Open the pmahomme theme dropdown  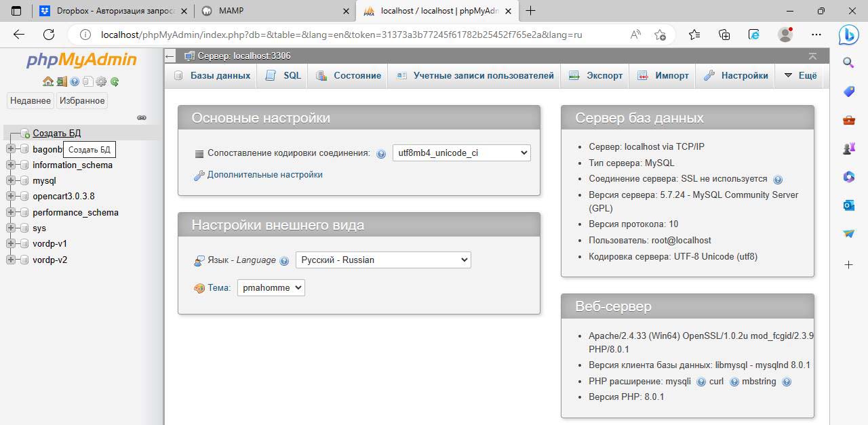[x=270, y=288]
